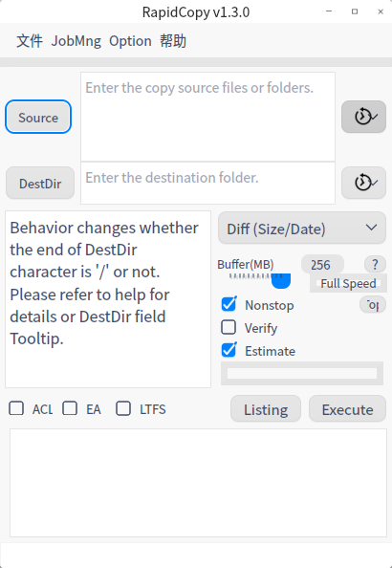Click the Execute button
Screen dimensions: 392x568
point(347,408)
